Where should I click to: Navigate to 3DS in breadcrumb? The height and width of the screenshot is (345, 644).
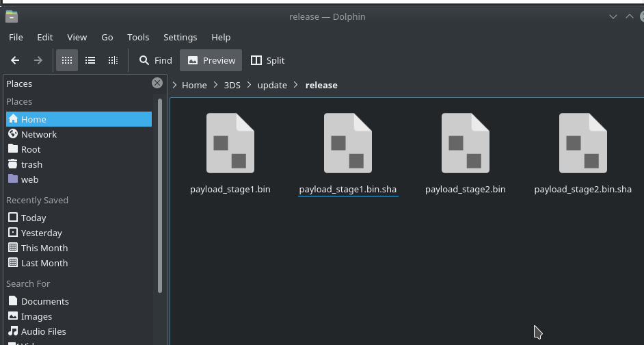click(x=232, y=85)
